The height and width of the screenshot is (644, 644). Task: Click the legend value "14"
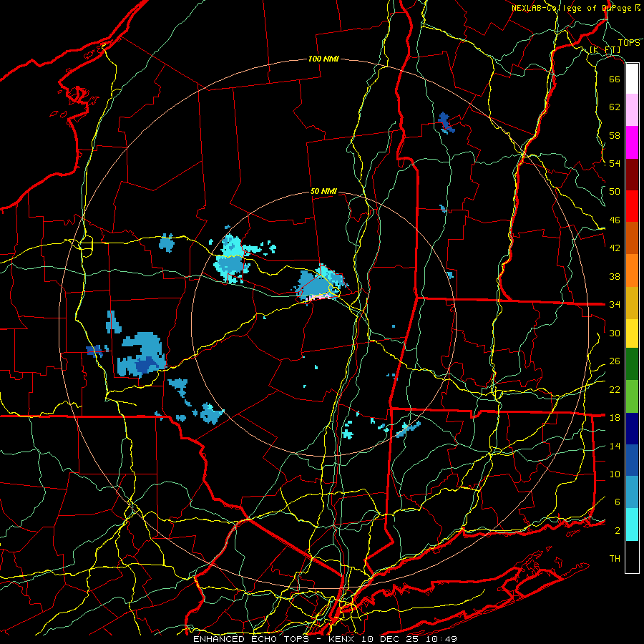click(615, 446)
